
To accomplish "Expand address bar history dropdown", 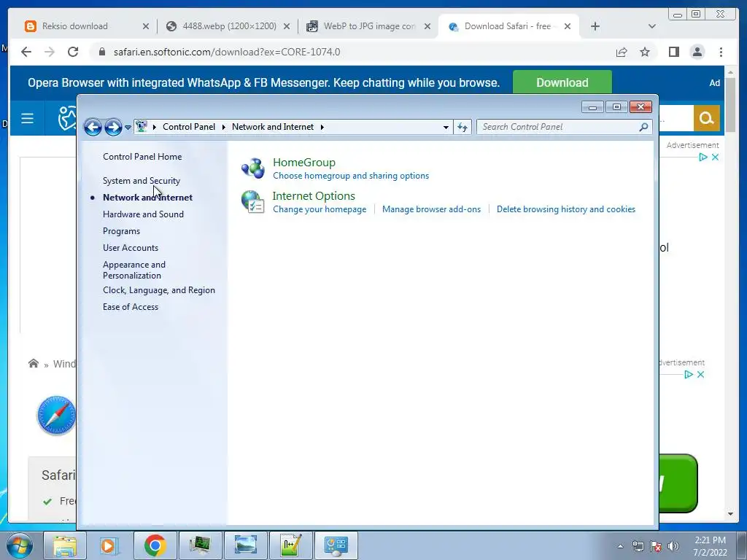I will click(446, 127).
